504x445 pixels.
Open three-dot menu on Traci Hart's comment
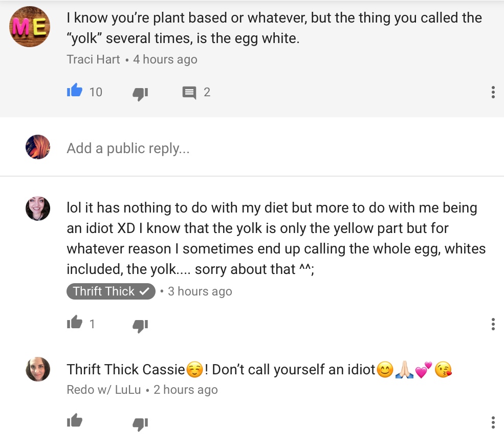493,92
